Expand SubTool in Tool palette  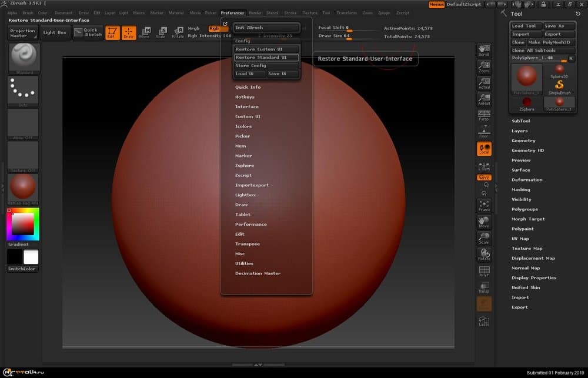[520, 121]
